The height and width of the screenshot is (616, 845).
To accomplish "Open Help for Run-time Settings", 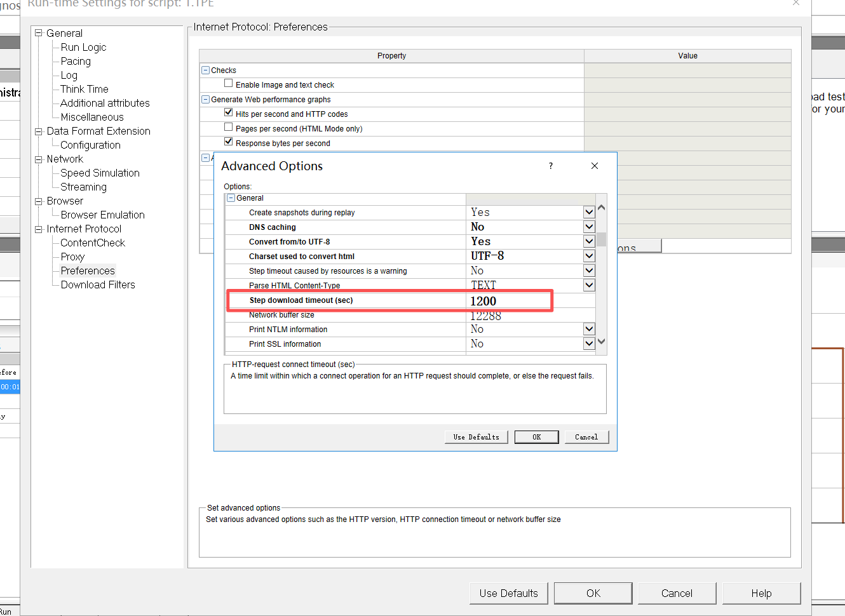I will 761,593.
